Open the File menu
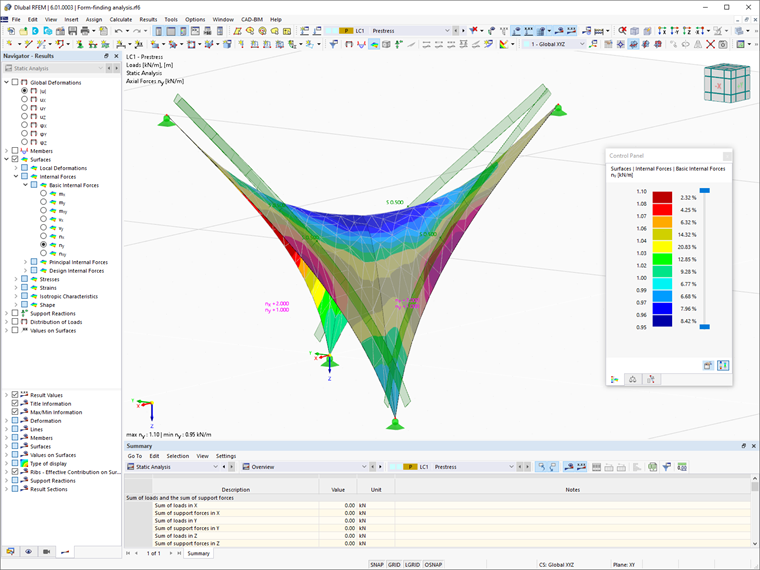 coord(16,19)
